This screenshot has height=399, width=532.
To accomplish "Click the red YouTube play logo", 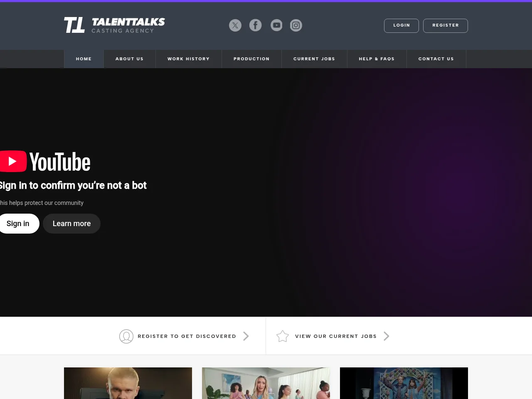I will pos(13,161).
